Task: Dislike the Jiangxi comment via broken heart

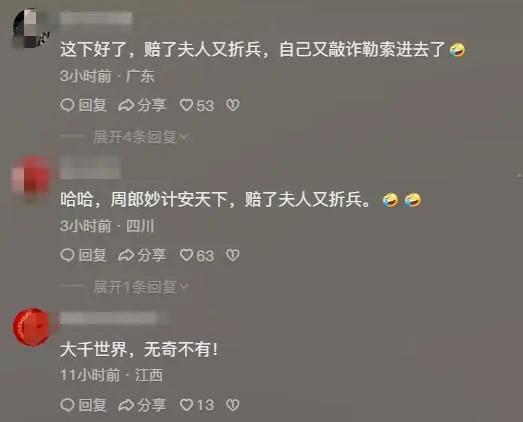Action: coord(233,405)
